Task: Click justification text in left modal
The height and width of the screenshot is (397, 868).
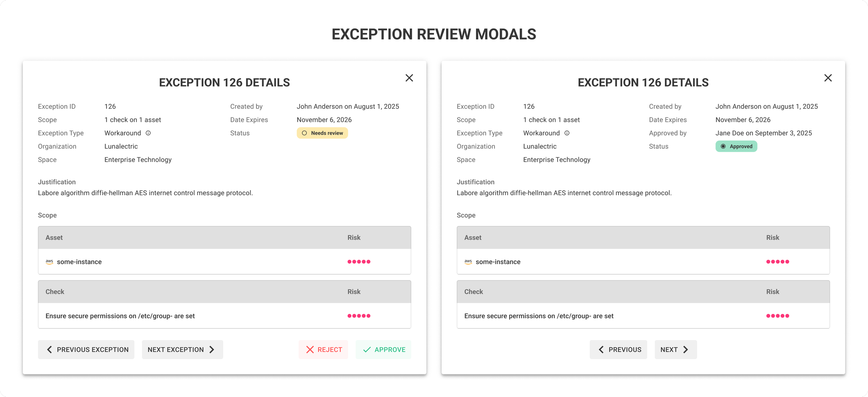Action: click(x=145, y=193)
